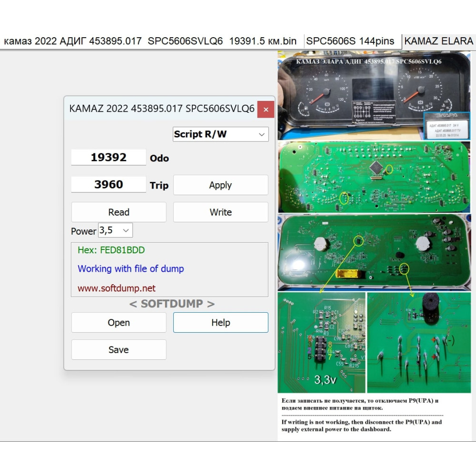Click the Power label
Image resolution: width=476 pixels, height=476 pixels.
(83, 231)
